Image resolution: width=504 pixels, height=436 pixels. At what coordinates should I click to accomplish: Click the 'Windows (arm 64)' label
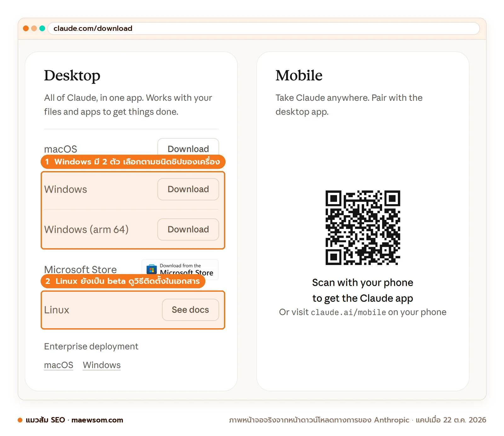pyautogui.click(x=86, y=230)
